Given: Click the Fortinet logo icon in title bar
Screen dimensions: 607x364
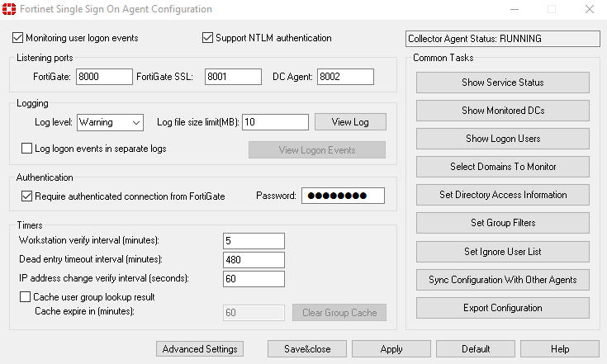Looking at the screenshot, I should pos(9,9).
